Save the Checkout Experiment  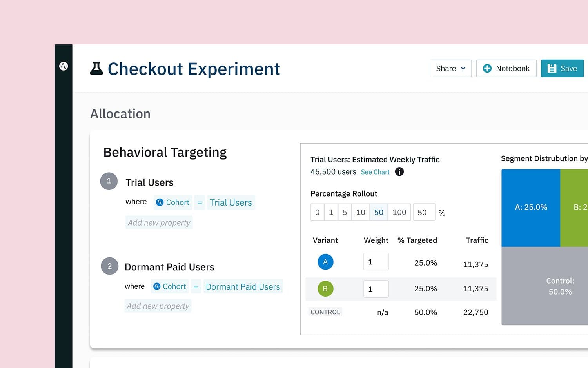point(562,68)
